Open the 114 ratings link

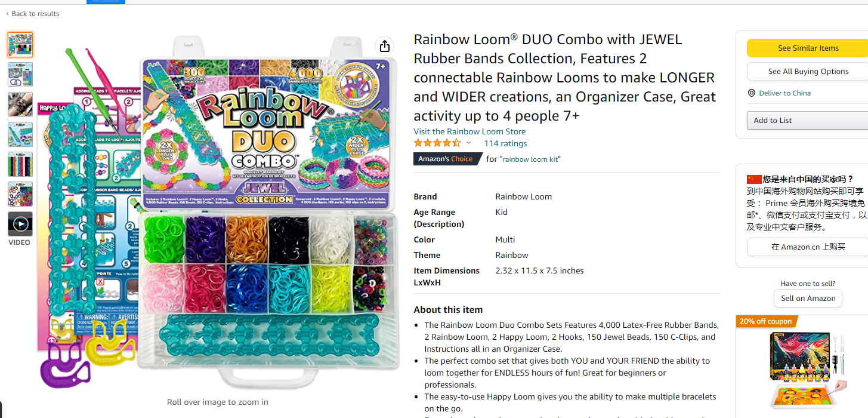pos(505,143)
